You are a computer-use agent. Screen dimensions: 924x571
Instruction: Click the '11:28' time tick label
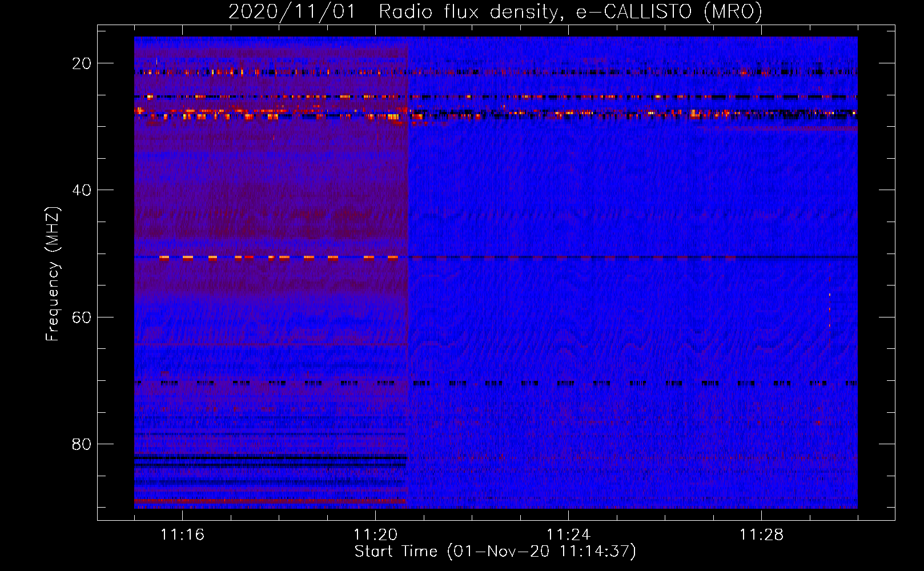[761, 535]
